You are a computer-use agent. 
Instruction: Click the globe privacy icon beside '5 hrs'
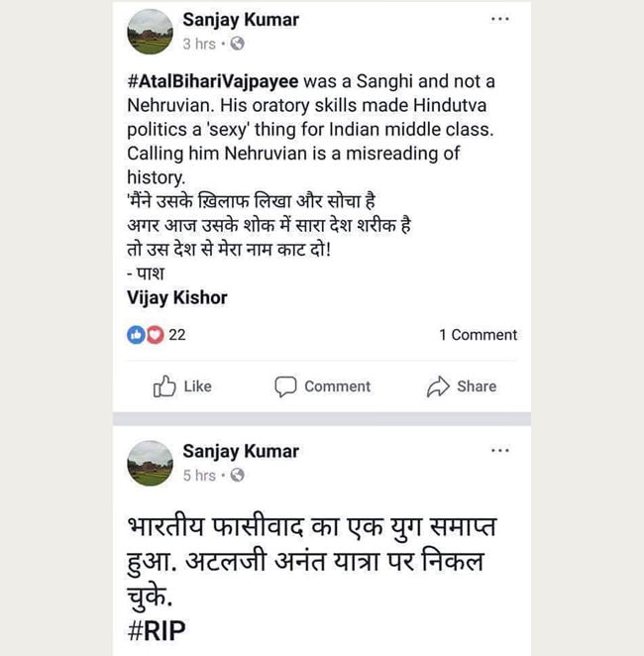237,476
